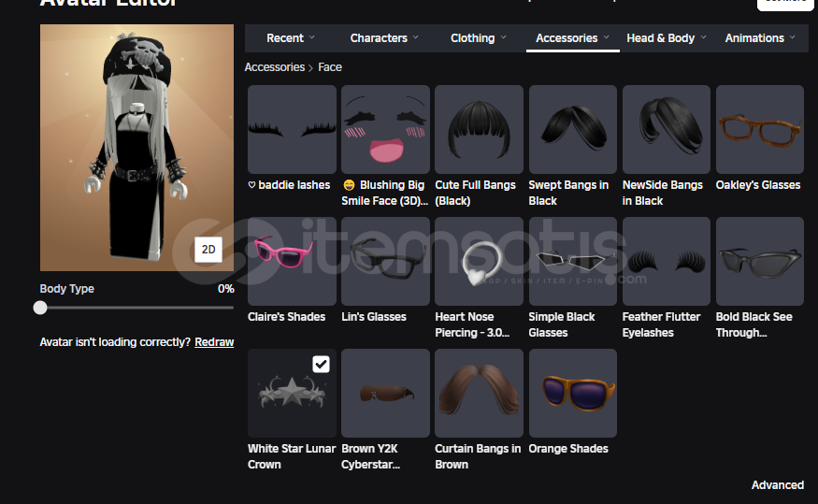Select the Simple Black Glasses thumbnail

(573, 262)
